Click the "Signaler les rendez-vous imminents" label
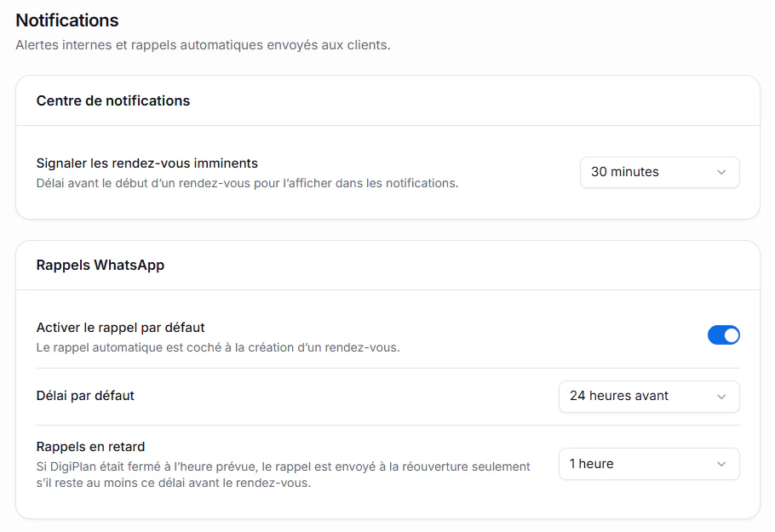775x532 pixels. point(147,163)
